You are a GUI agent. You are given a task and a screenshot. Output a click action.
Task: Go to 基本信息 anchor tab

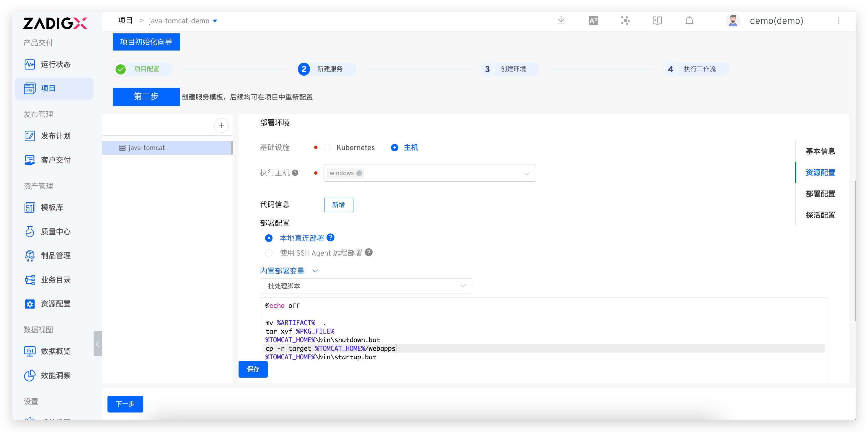(x=820, y=151)
